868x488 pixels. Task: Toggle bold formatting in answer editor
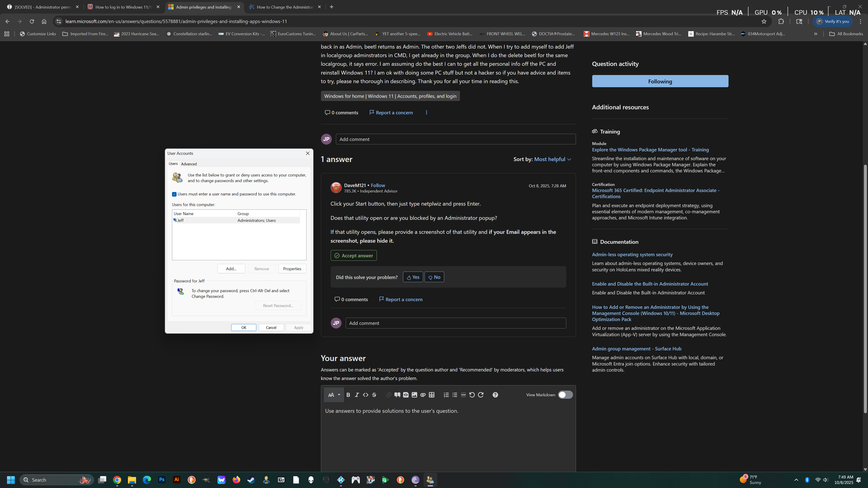click(348, 395)
